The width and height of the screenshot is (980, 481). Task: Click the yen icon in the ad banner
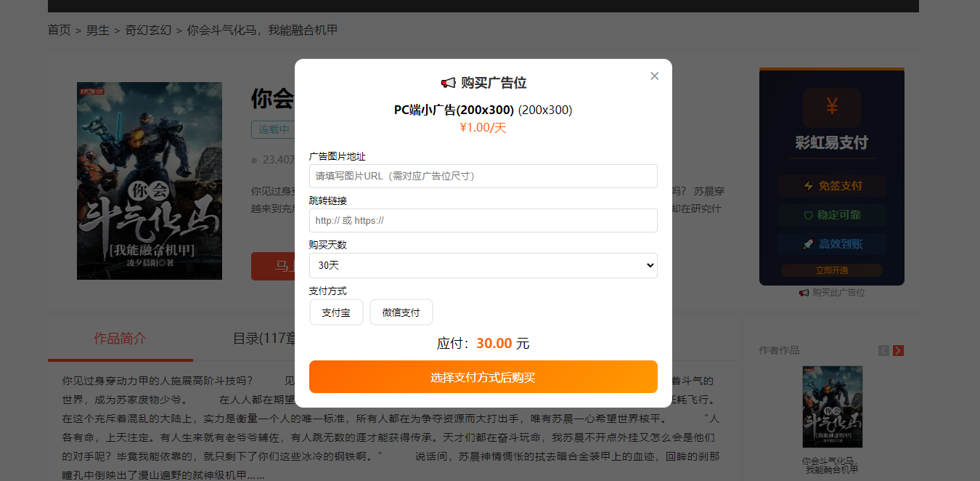click(x=832, y=108)
